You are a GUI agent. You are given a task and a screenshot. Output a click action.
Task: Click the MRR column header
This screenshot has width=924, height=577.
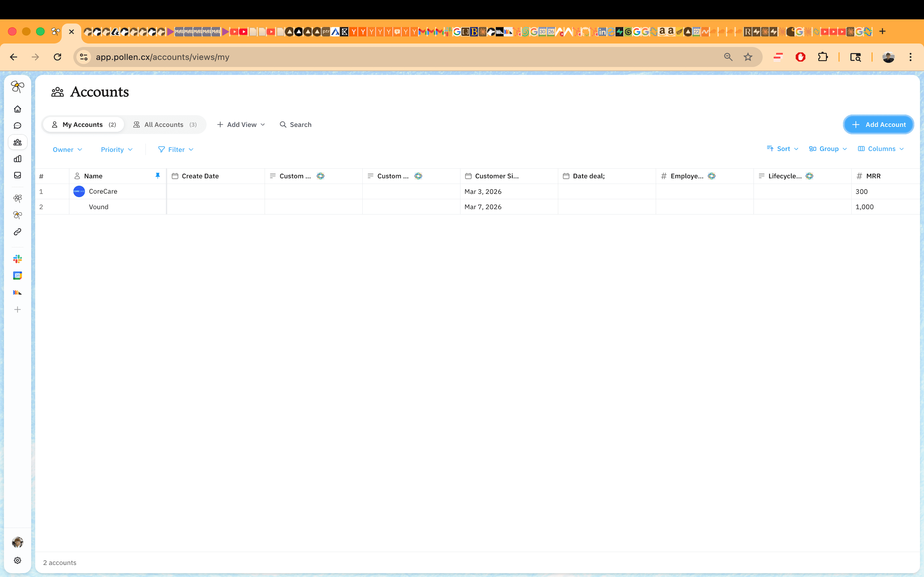coord(886,176)
